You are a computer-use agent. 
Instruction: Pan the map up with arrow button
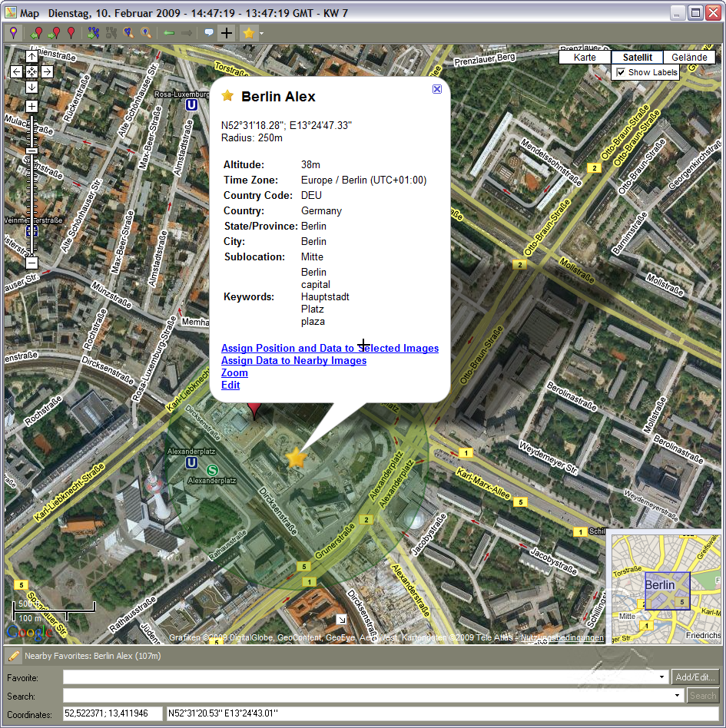coord(31,56)
